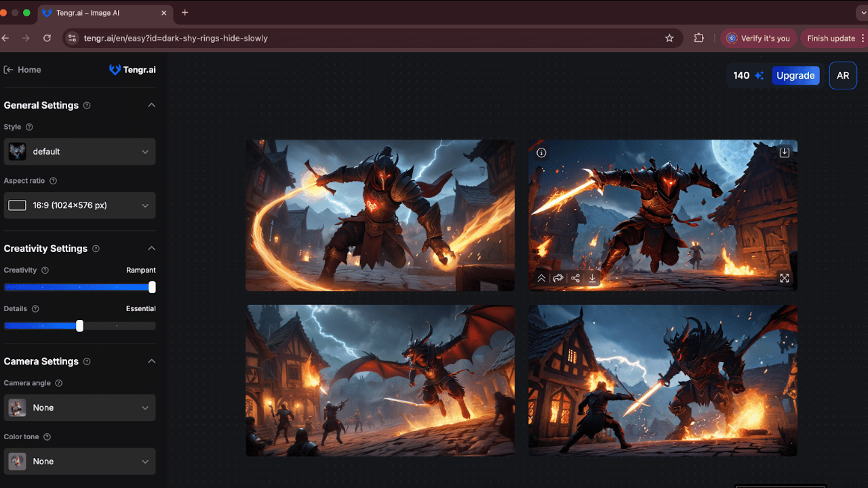Image resolution: width=868 pixels, height=488 pixels.
Task: Collapse the Creativity Settings section
Action: [151, 249]
